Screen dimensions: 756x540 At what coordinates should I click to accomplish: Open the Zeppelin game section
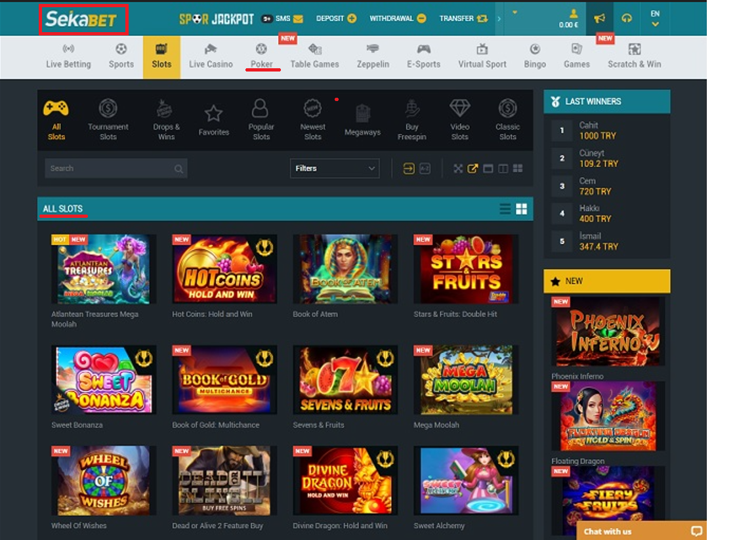coord(373,57)
